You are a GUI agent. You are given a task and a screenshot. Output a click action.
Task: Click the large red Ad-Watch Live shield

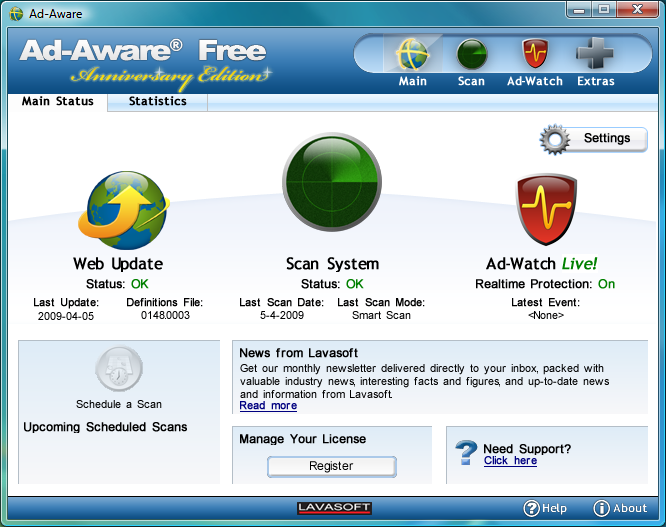[x=546, y=209]
